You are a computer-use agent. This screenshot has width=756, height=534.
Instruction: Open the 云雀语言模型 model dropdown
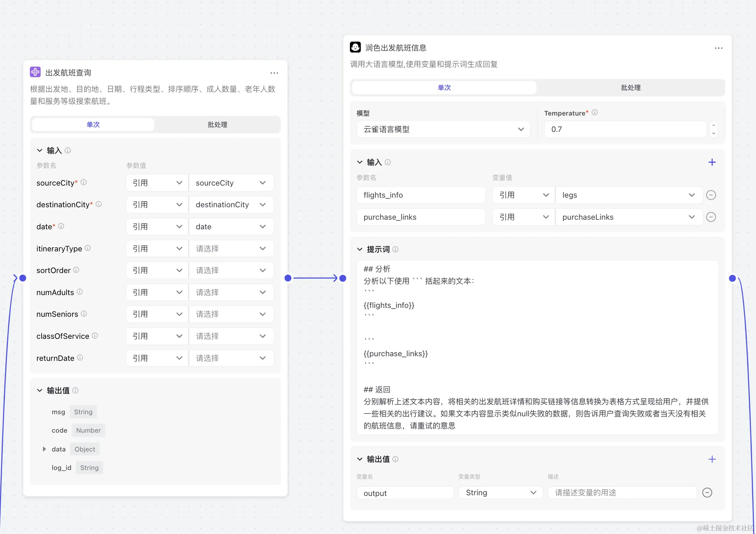click(443, 129)
